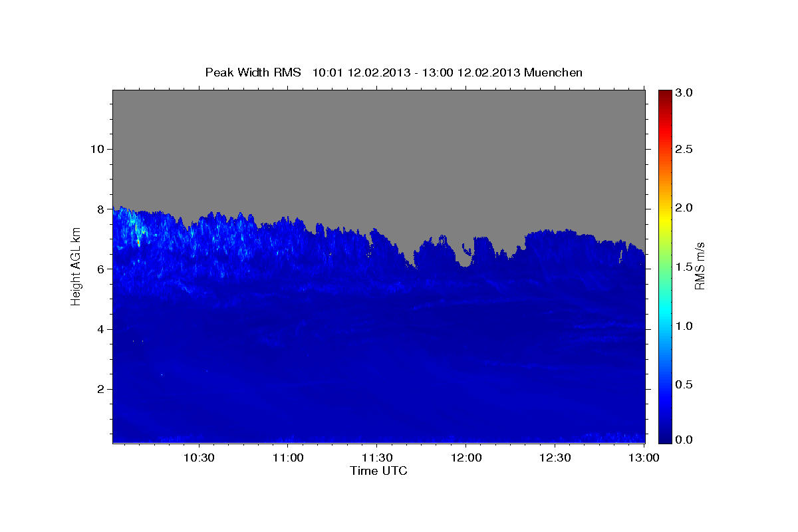Click the height tick label 2
The width and height of the screenshot is (798, 532).
click(100, 389)
